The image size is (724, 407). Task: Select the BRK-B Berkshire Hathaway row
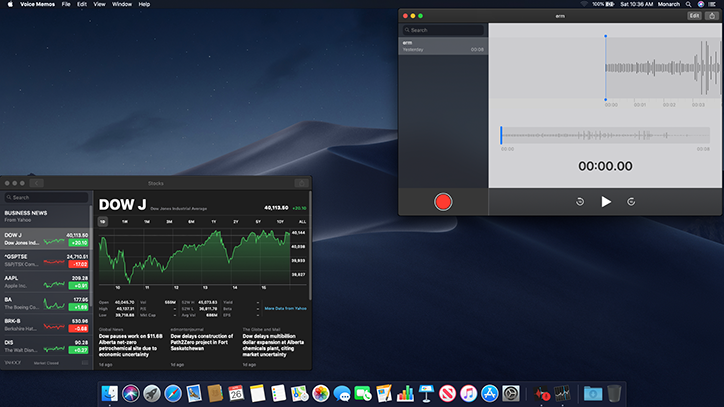[x=46, y=325]
